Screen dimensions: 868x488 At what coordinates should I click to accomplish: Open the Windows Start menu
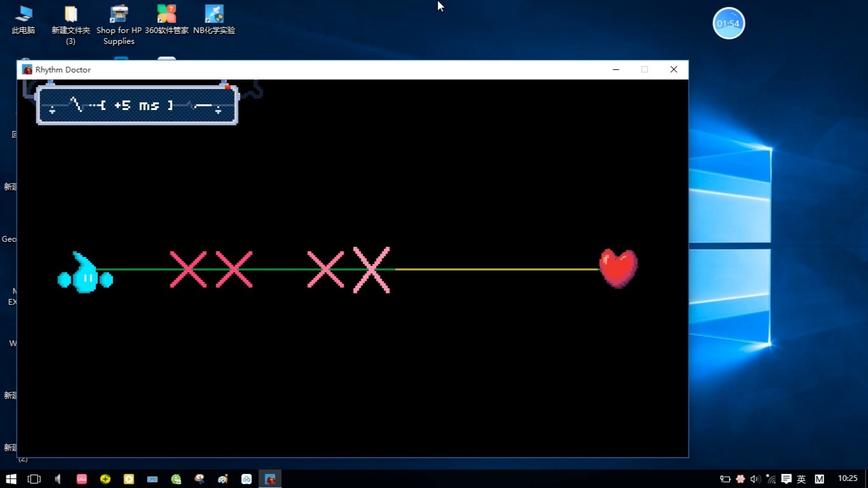[x=11, y=479]
